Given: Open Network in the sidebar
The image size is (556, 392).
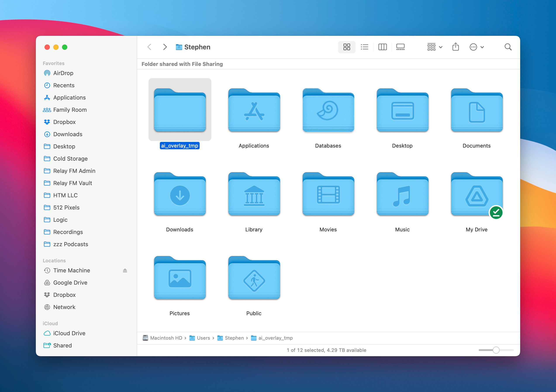Looking at the screenshot, I should tap(86, 307).
